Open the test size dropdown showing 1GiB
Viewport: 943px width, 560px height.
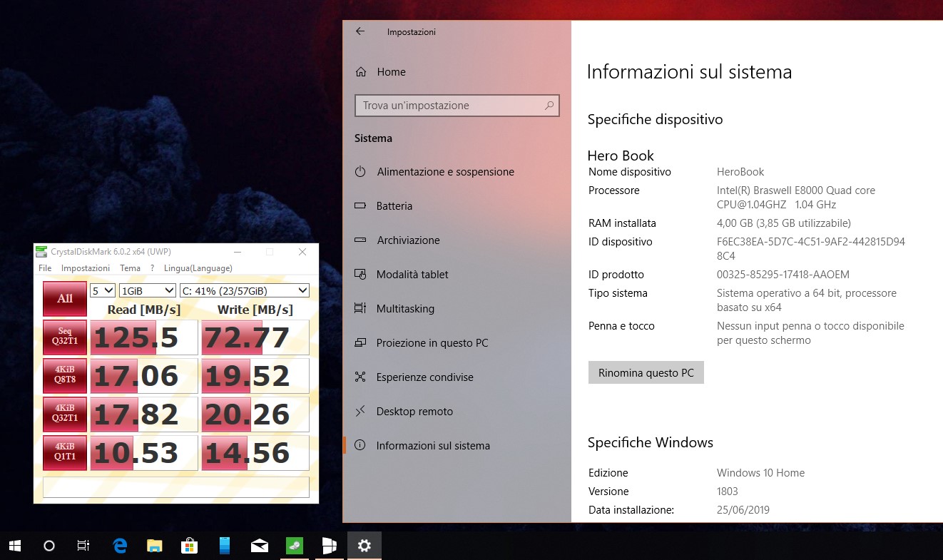pyautogui.click(x=148, y=290)
